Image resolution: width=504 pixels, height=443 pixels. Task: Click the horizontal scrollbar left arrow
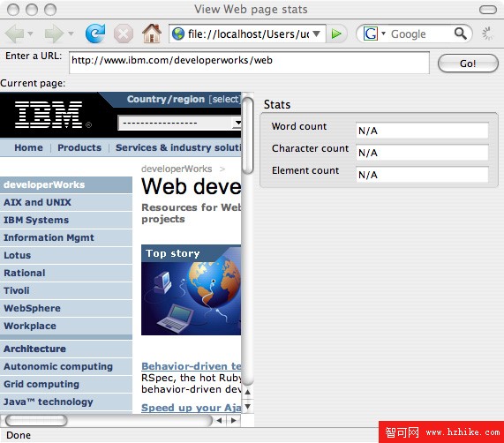[219, 421]
